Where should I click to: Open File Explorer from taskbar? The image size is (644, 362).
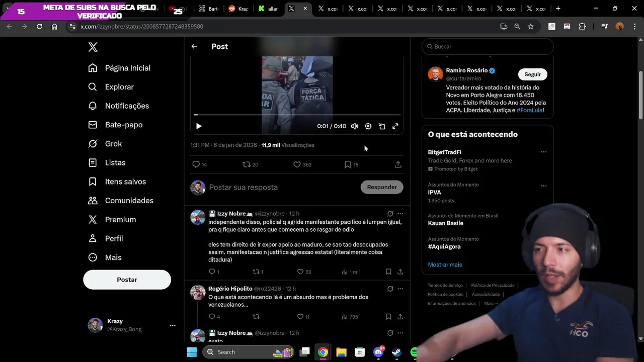click(341, 352)
